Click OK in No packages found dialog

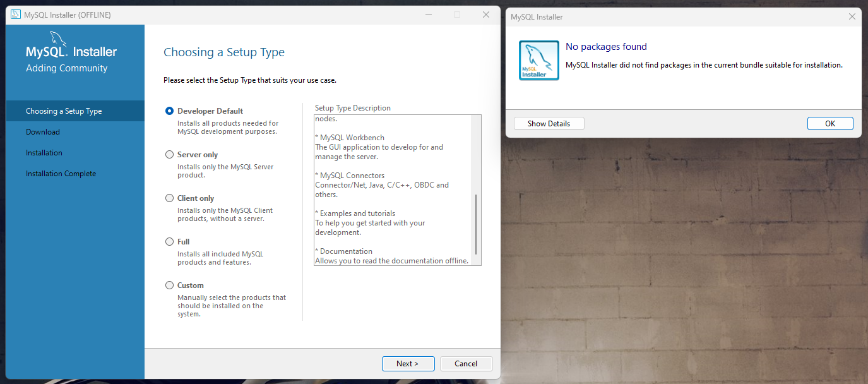click(x=830, y=124)
